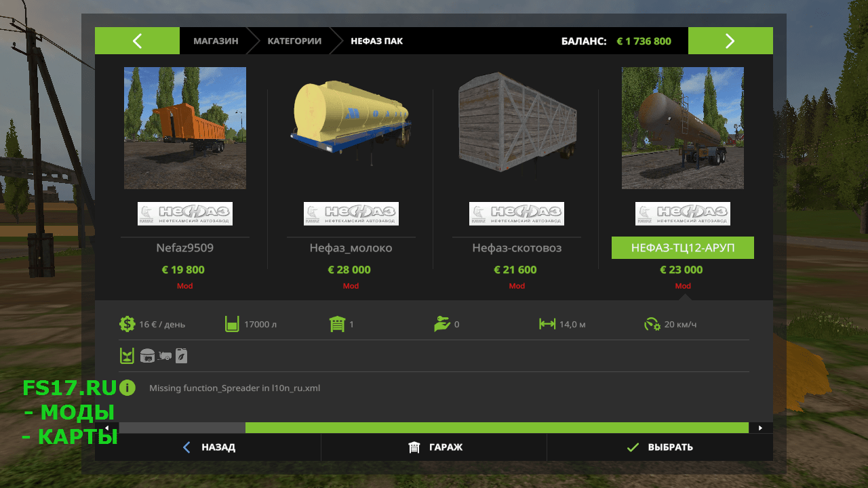
Task: Click the balance amount € 1 736 800
Action: [x=644, y=41]
